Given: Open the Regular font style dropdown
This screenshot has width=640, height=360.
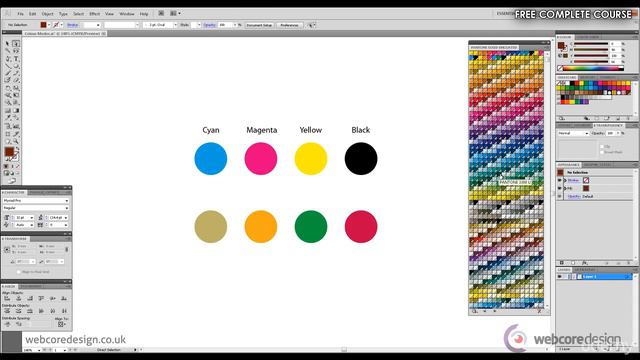Looking at the screenshot, I should 36,208.
